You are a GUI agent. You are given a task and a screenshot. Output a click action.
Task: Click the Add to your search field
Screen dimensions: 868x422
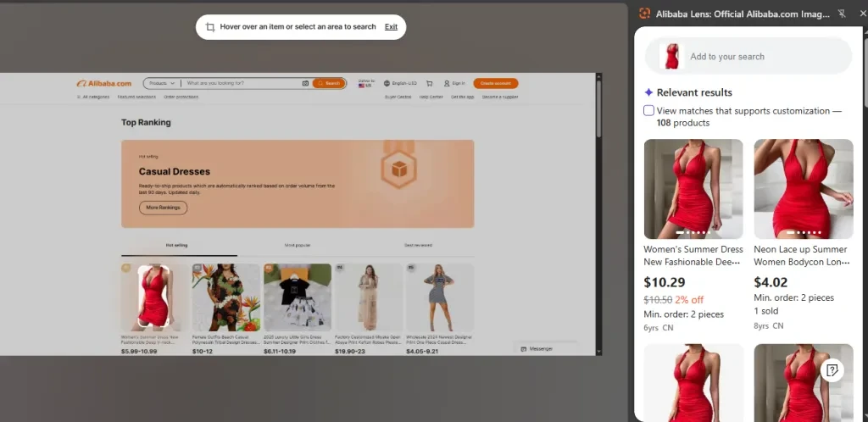point(748,57)
